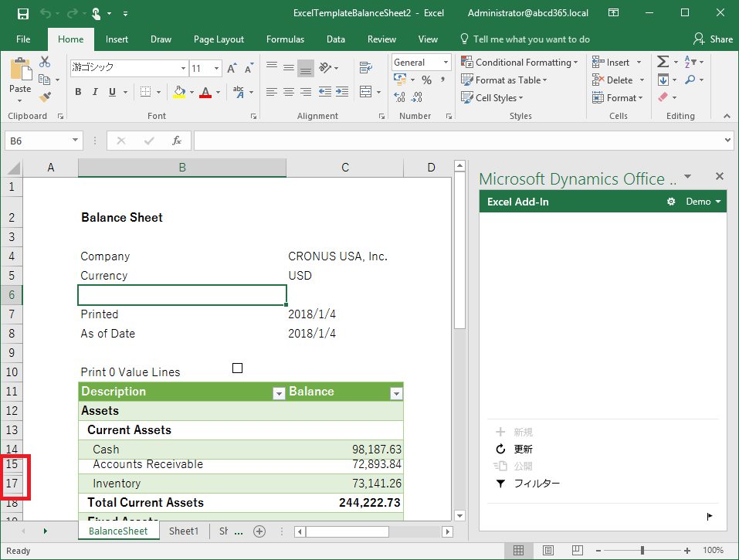Expand the Description column filter
This screenshot has height=560, width=739.
[279, 394]
